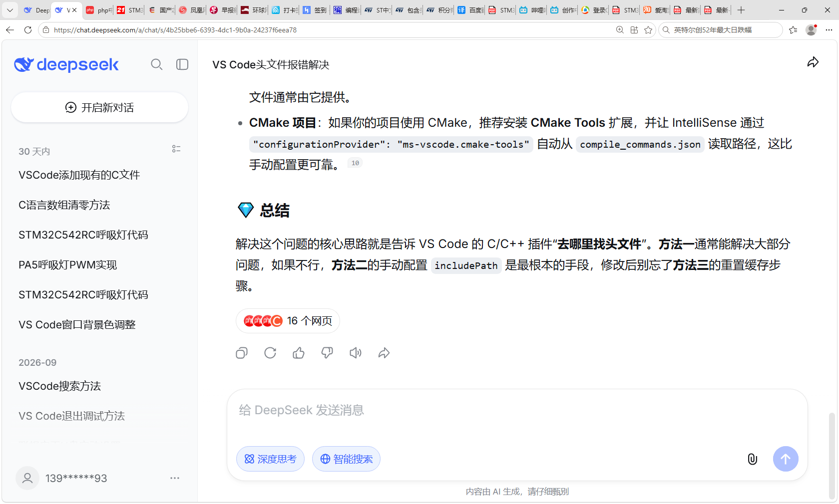Switch to the phpF browser tab
The width and height of the screenshot is (839, 504).
coord(99,10)
